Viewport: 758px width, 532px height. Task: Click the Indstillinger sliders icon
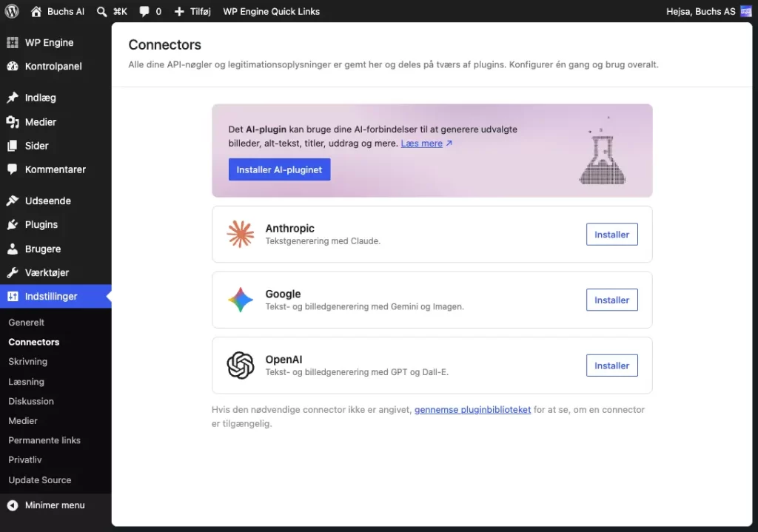(13, 296)
